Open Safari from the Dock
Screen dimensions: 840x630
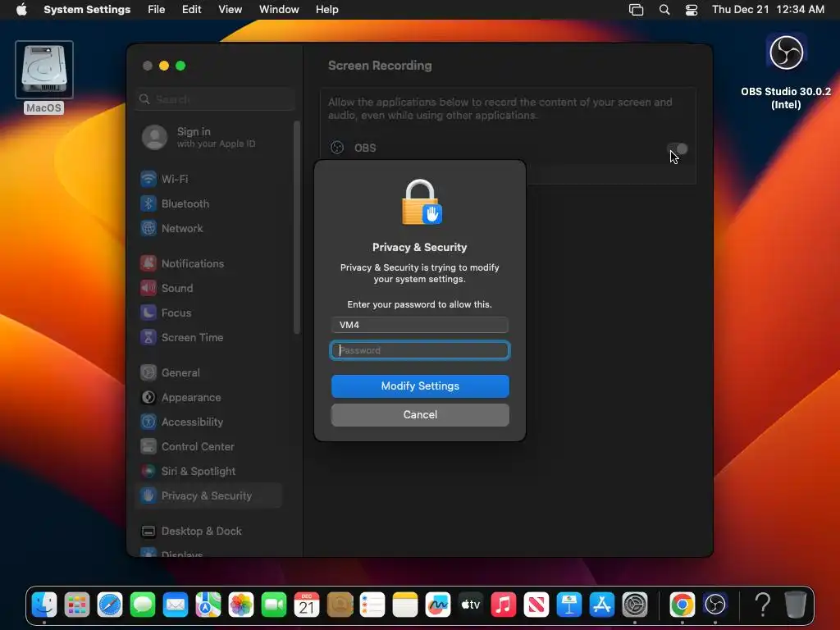[110, 605]
